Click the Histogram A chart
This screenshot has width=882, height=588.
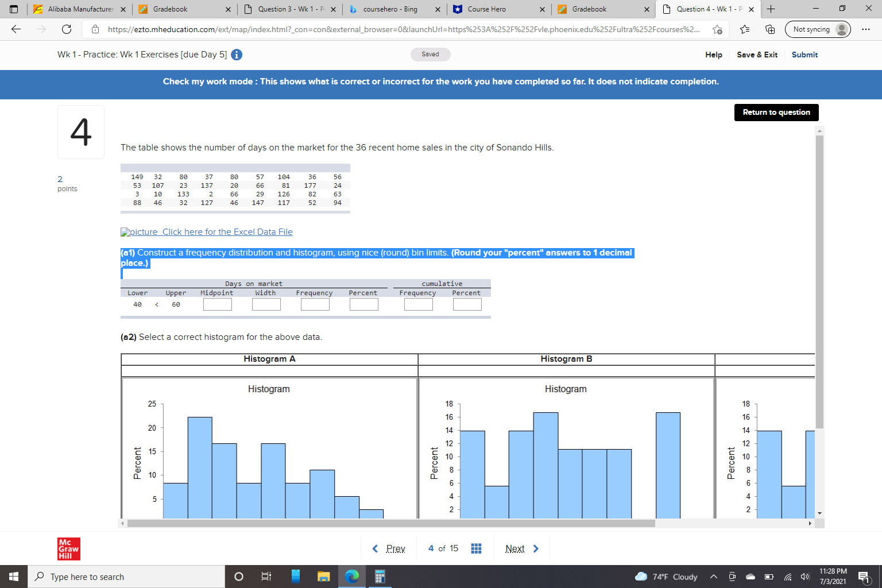click(x=269, y=448)
